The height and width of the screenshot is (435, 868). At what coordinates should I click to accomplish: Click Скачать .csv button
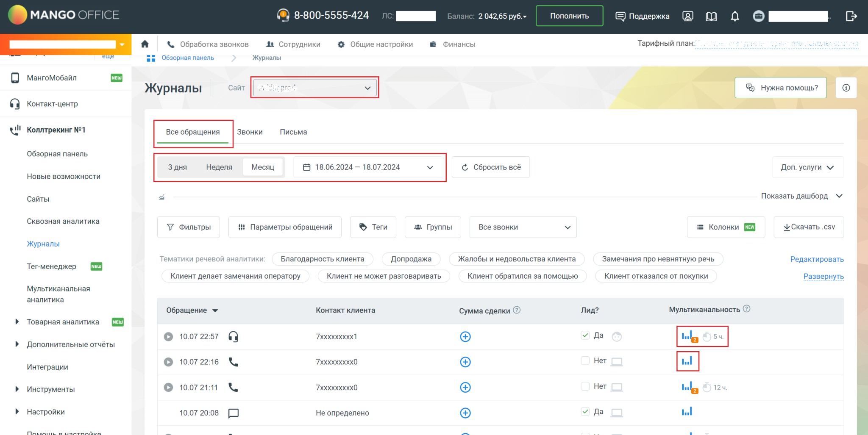(x=809, y=227)
